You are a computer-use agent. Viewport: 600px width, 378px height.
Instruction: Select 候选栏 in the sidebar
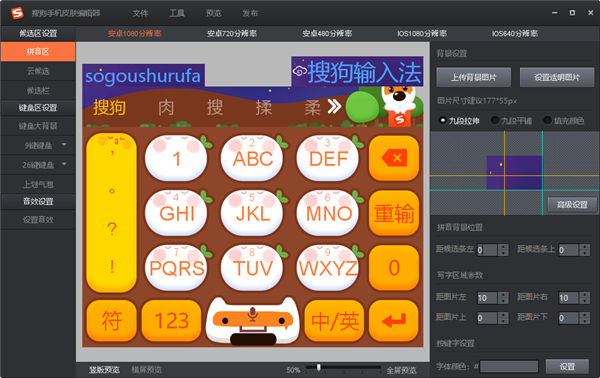[38, 91]
